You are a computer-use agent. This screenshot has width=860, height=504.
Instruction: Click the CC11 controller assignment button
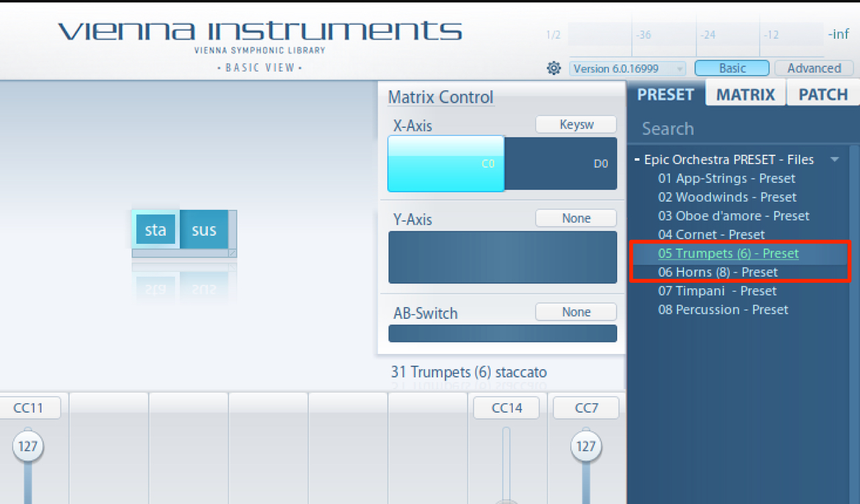[x=28, y=407]
